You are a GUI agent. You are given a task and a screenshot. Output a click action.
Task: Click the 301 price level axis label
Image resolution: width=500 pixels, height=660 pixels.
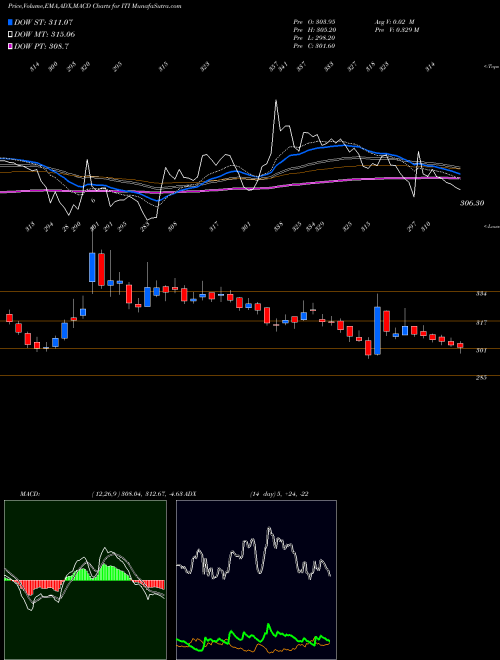click(x=481, y=350)
